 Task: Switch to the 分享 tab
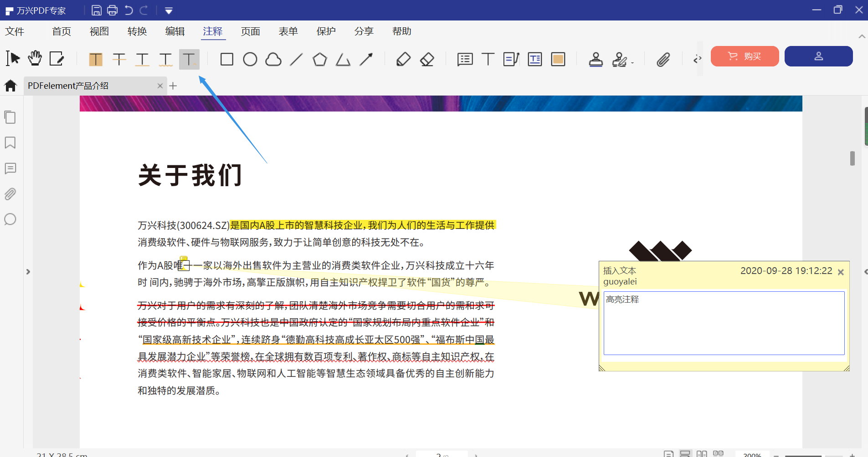(364, 31)
